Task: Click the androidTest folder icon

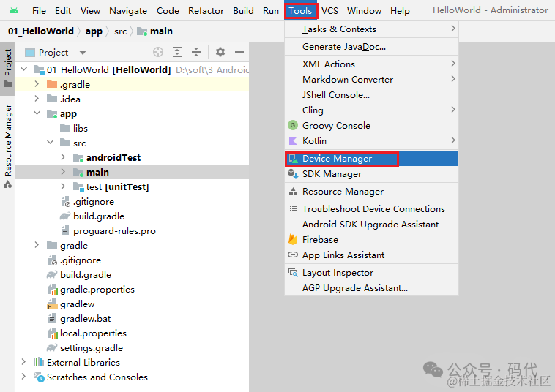Action: (x=78, y=158)
